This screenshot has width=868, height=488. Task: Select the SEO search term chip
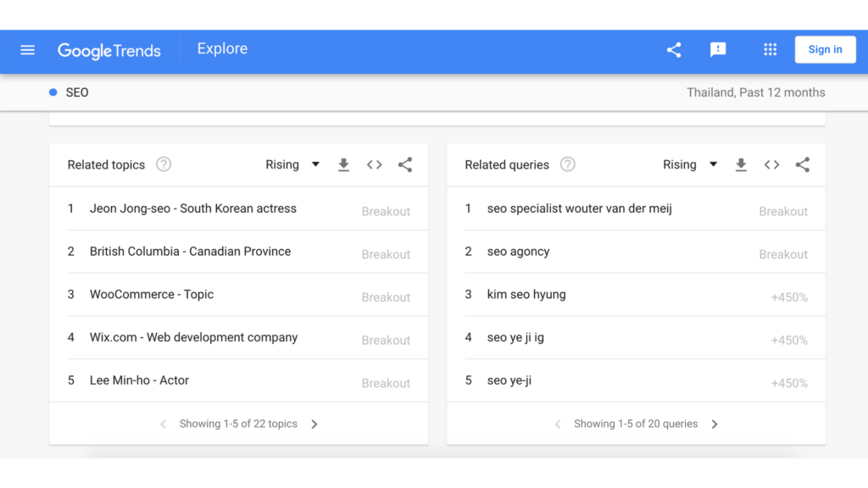(x=70, y=92)
